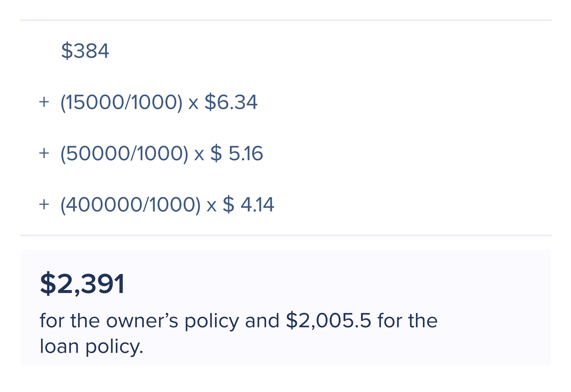Viewport: 571px width, 392px height.
Task: Select the $384 base amount
Action: pos(85,51)
